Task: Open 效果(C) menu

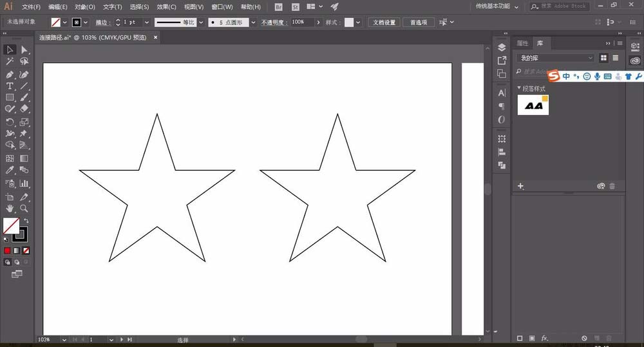Action: click(x=166, y=7)
